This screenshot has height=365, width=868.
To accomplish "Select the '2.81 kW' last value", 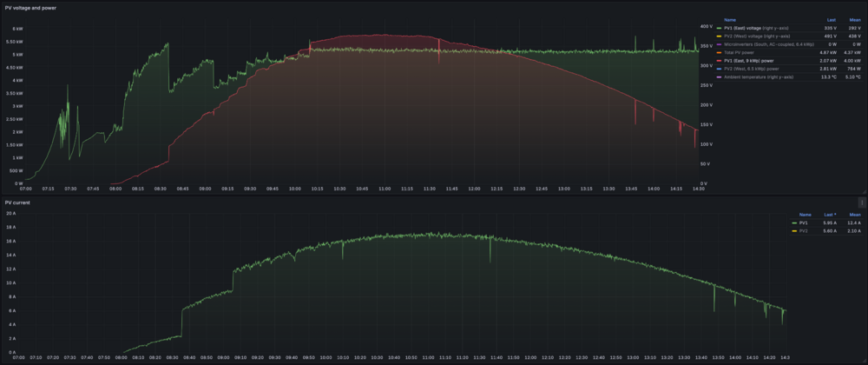I will point(828,69).
